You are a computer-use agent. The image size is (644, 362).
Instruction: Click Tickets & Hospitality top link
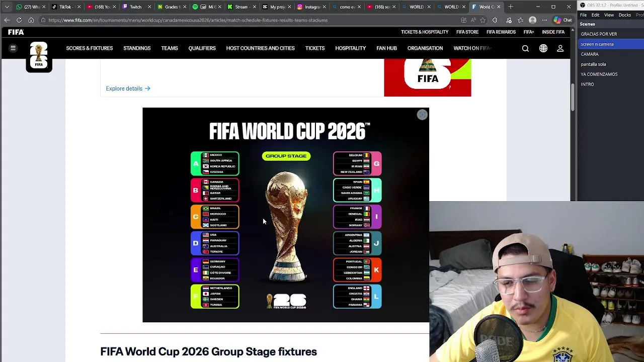pos(425,32)
